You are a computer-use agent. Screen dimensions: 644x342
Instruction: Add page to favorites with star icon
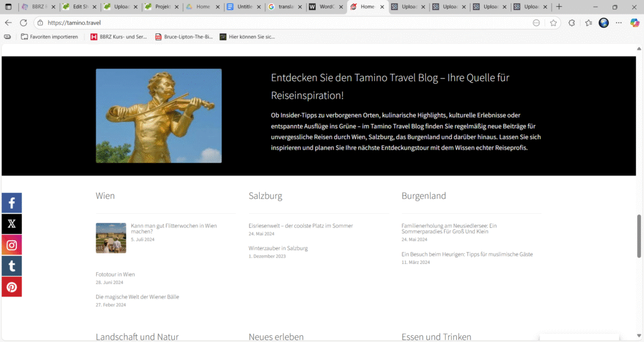(x=553, y=23)
